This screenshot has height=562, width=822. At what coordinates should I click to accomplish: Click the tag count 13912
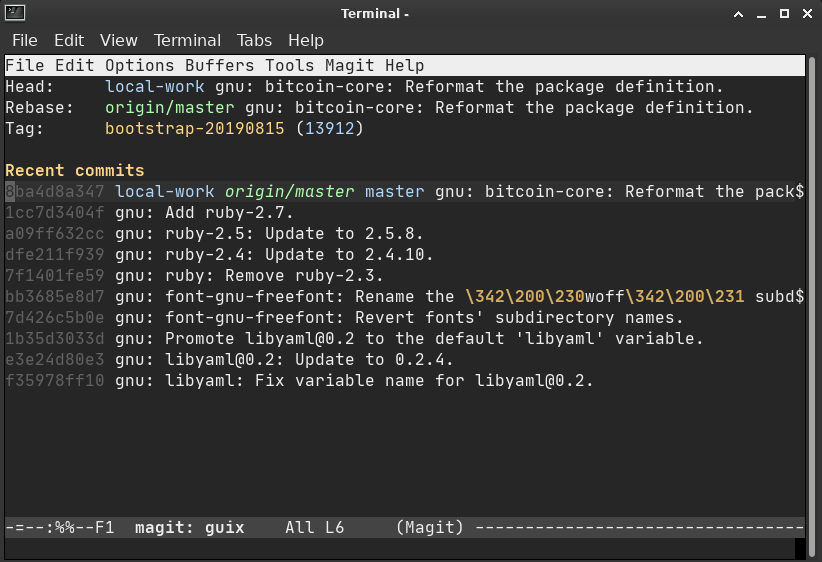point(330,128)
